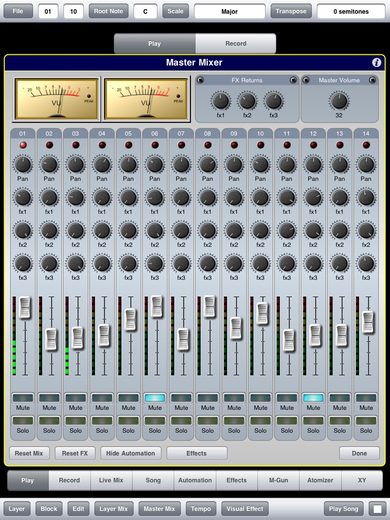Open the Automation tab
The height and width of the screenshot is (520, 390).
click(195, 480)
